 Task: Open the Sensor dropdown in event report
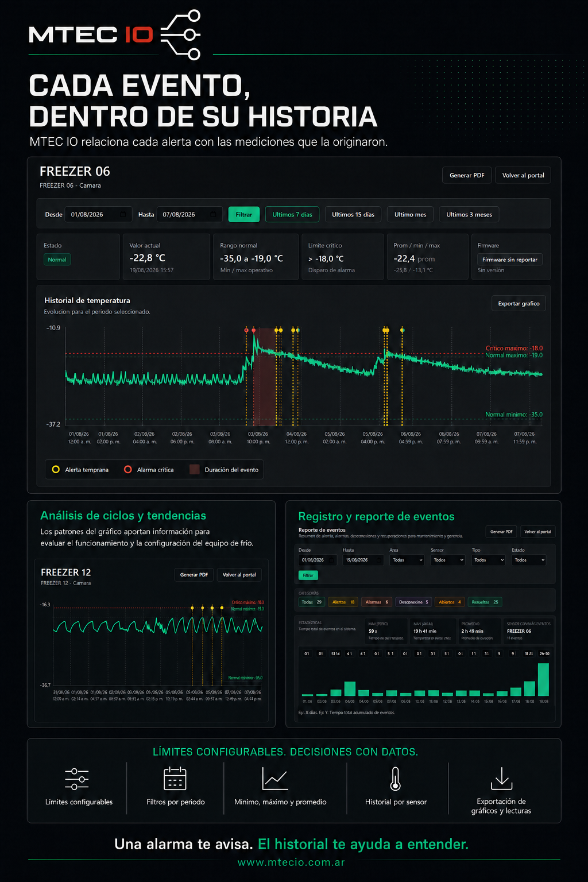(x=448, y=560)
